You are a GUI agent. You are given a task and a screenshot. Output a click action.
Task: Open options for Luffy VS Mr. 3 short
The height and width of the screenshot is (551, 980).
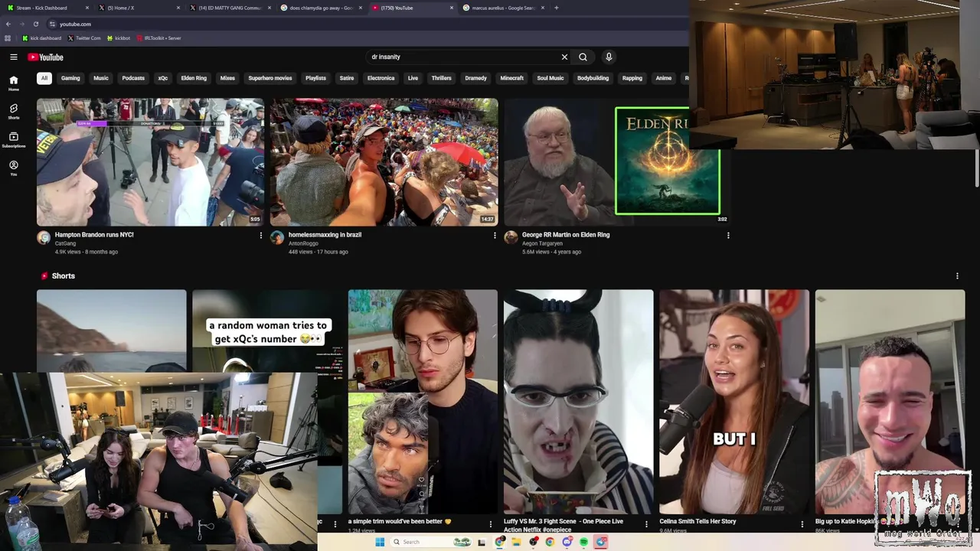pyautogui.click(x=646, y=524)
